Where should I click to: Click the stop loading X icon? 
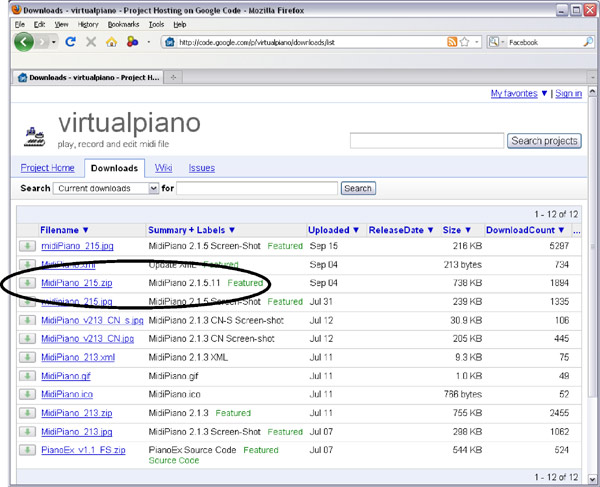(x=91, y=41)
